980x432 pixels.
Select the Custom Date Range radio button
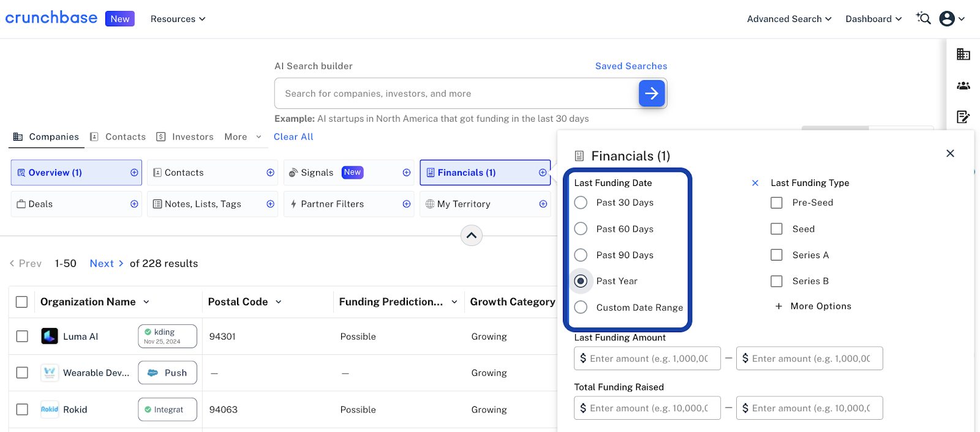pos(581,307)
